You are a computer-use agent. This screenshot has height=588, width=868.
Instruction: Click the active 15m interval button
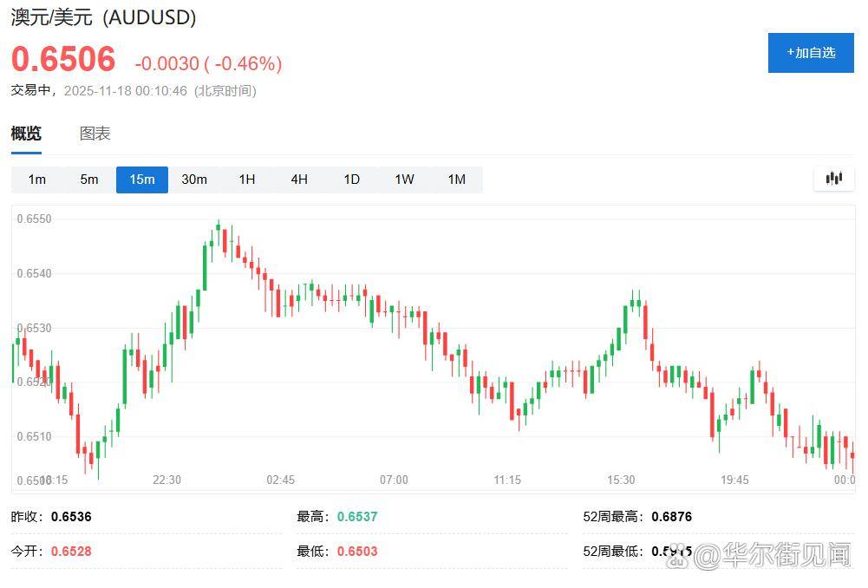coord(142,180)
